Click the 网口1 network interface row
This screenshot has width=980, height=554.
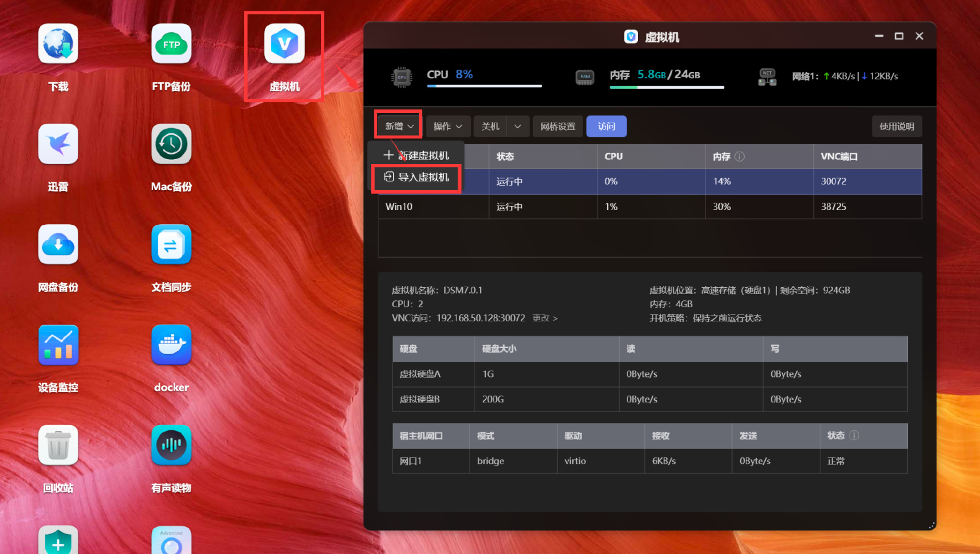650,461
